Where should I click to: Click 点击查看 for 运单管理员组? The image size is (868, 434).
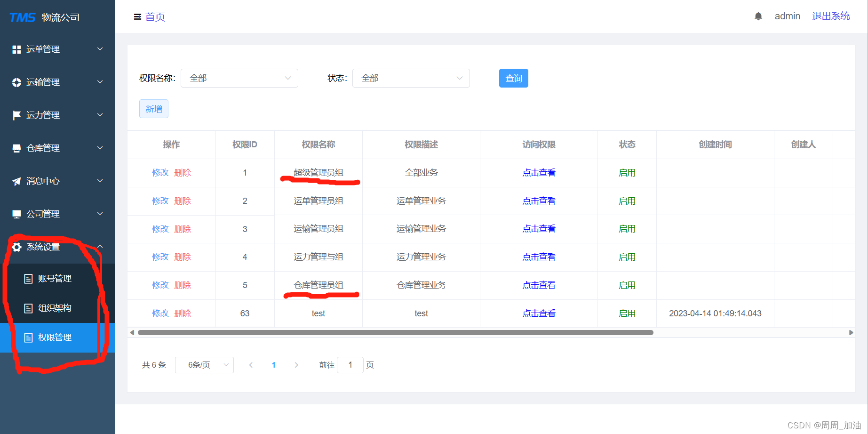point(539,201)
